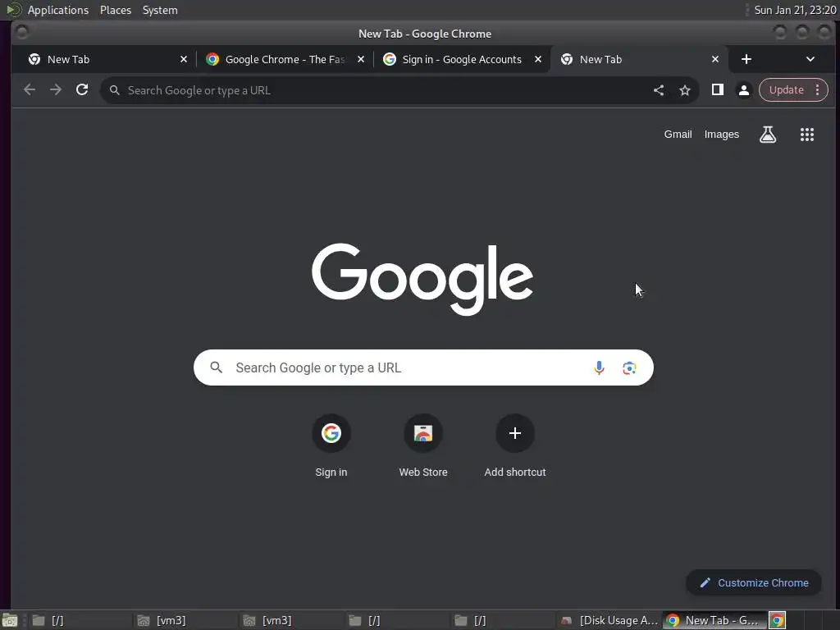840x630 pixels.
Task: Expand the tab search dropdown arrow
Action: pyautogui.click(x=810, y=59)
